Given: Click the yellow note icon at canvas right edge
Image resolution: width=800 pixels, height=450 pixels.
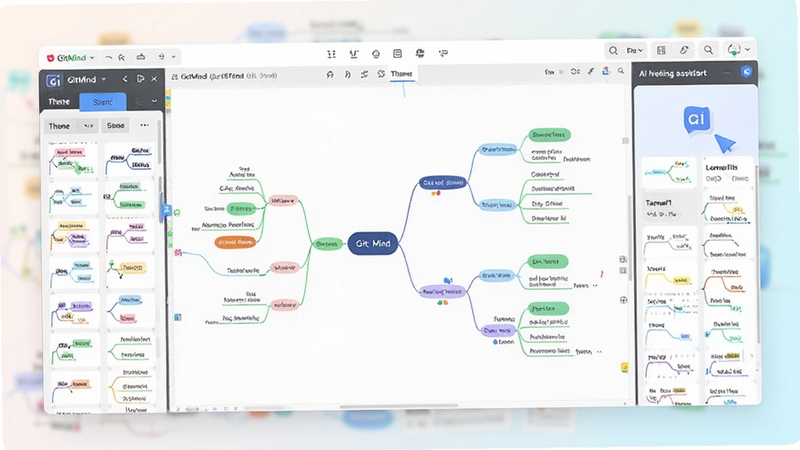Looking at the screenshot, I should [624, 367].
